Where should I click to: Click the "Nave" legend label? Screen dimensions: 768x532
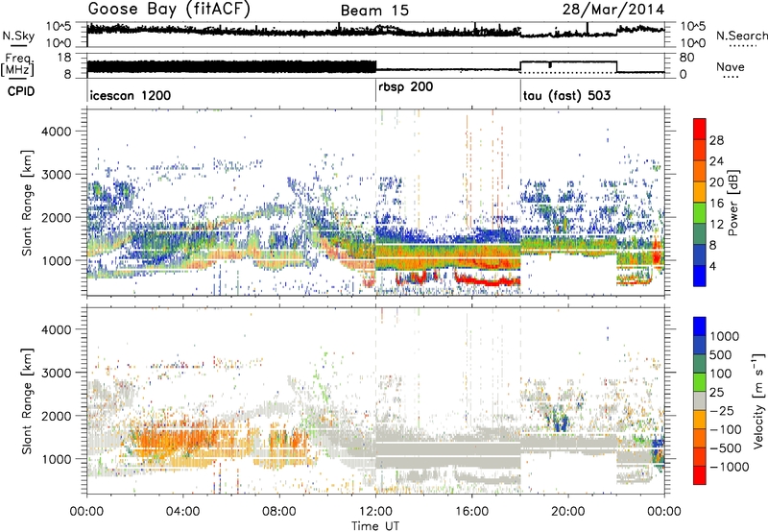[731, 67]
